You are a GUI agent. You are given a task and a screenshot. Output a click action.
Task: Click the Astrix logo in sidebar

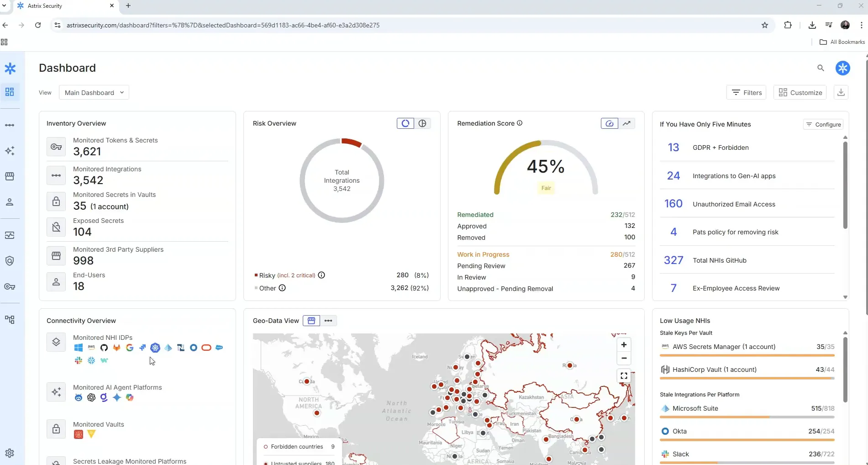click(x=10, y=69)
